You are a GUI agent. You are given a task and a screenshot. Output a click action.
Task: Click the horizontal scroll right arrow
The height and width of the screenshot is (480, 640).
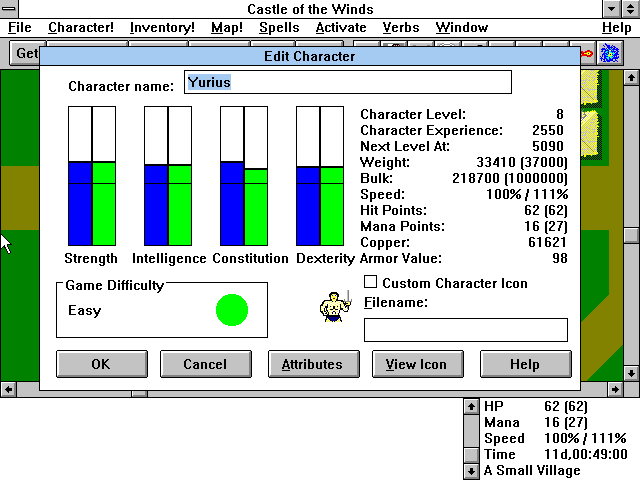pos(615,389)
